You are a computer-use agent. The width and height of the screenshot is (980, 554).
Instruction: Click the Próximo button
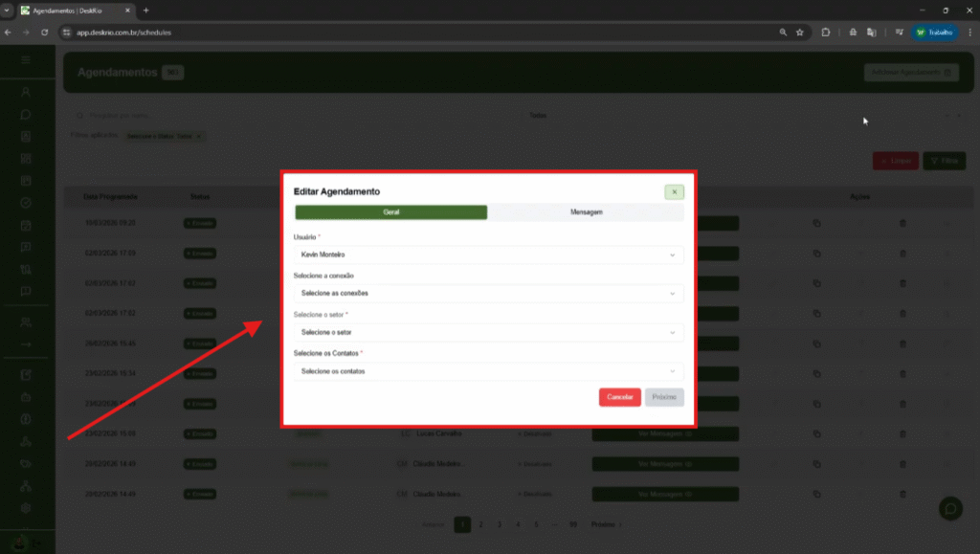click(x=664, y=397)
